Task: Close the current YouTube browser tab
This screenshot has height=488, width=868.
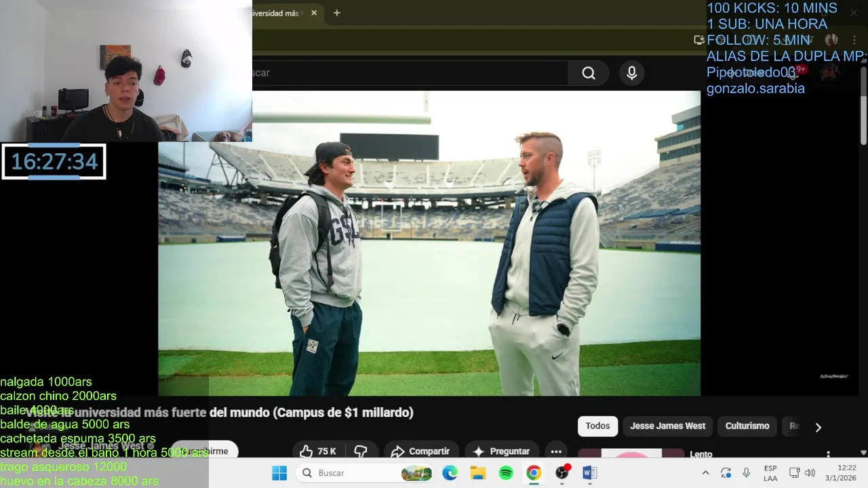Action: click(x=314, y=13)
